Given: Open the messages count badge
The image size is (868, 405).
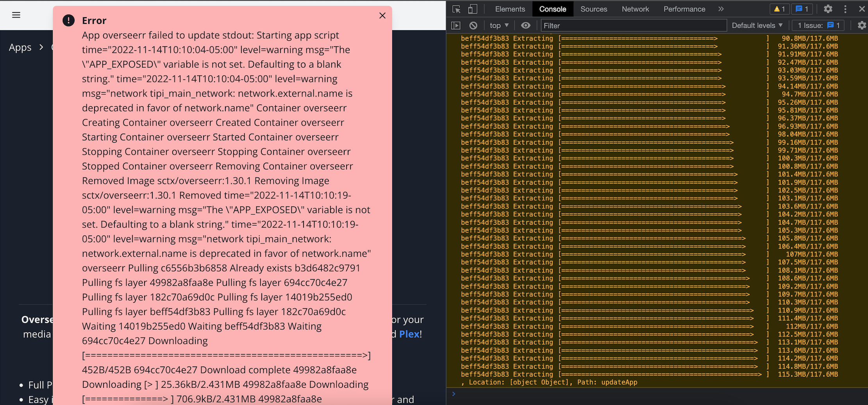Looking at the screenshot, I should tap(802, 9).
